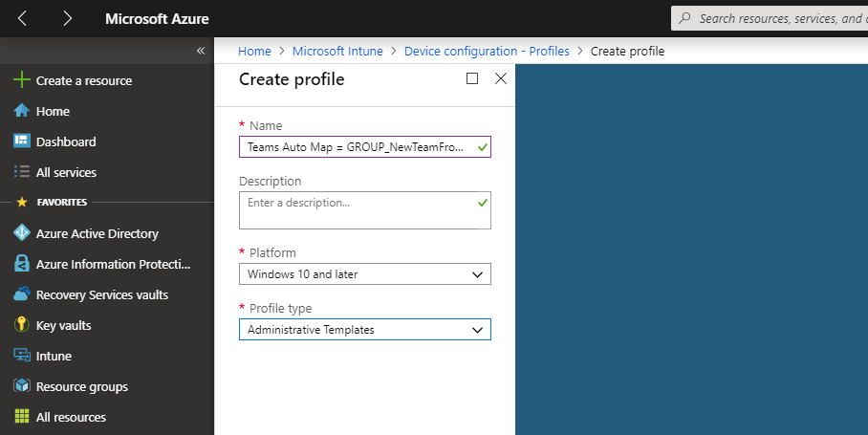Click the Recovery Services vaults icon
Viewport: 868px width, 435px height.
pyautogui.click(x=22, y=294)
